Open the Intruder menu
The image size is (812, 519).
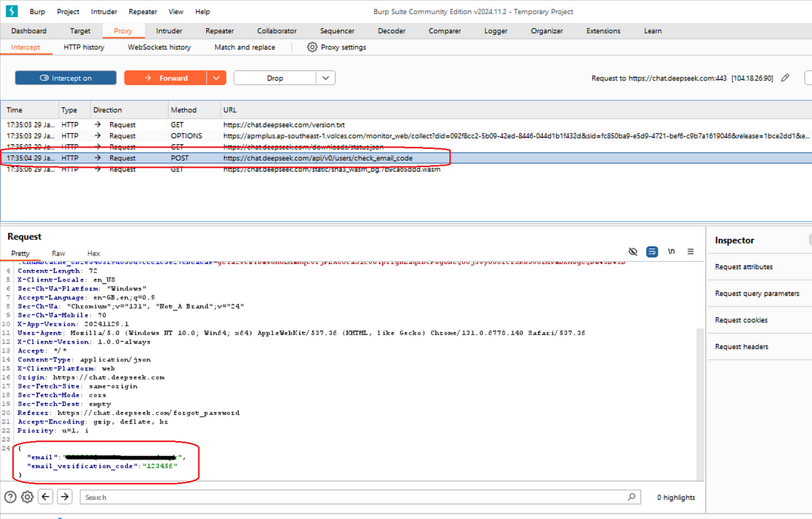click(x=104, y=12)
